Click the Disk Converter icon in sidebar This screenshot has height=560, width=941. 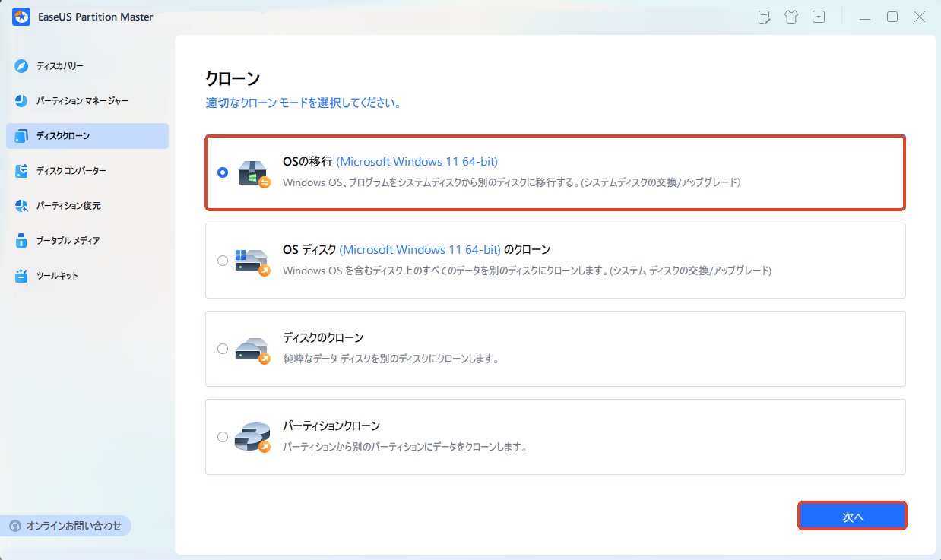(x=21, y=171)
